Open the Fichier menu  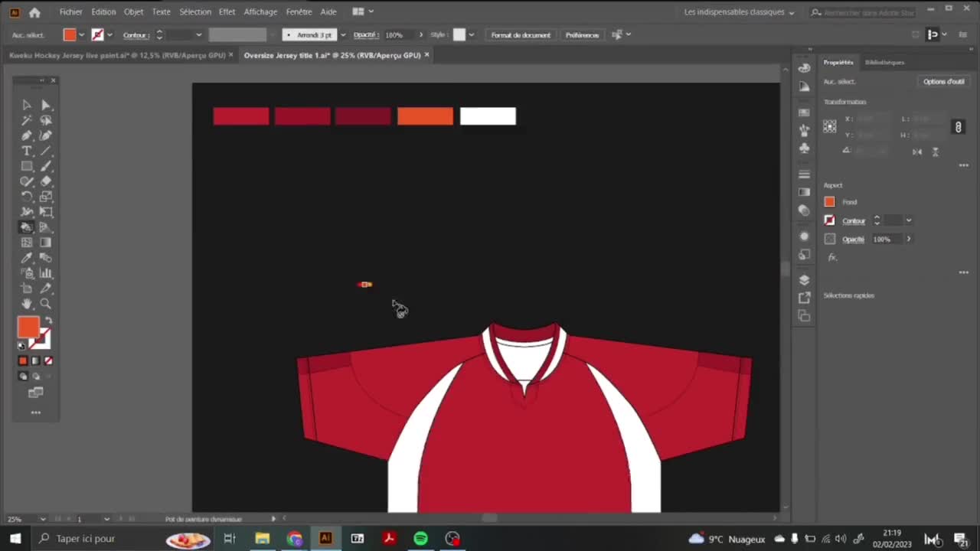click(70, 12)
